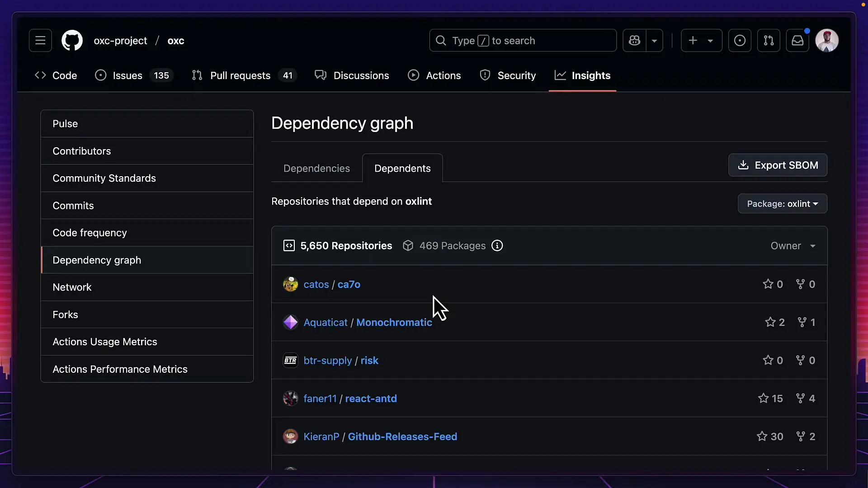The height and width of the screenshot is (488, 868).
Task: Select the Insights tab
Action: tap(582, 75)
